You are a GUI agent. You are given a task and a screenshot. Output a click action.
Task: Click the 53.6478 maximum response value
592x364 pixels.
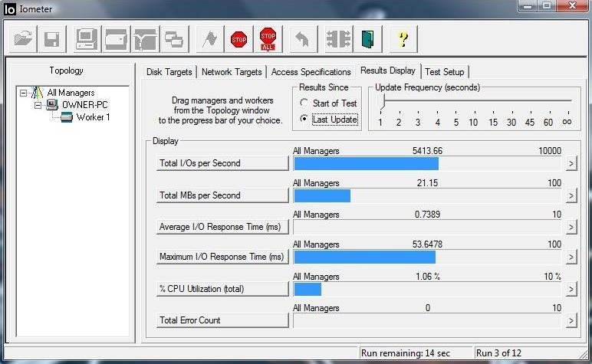(427, 244)
